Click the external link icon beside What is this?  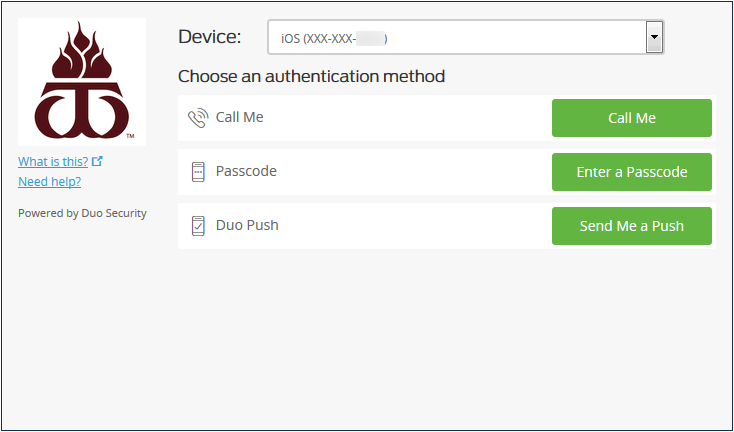click(x=97, y=161)
